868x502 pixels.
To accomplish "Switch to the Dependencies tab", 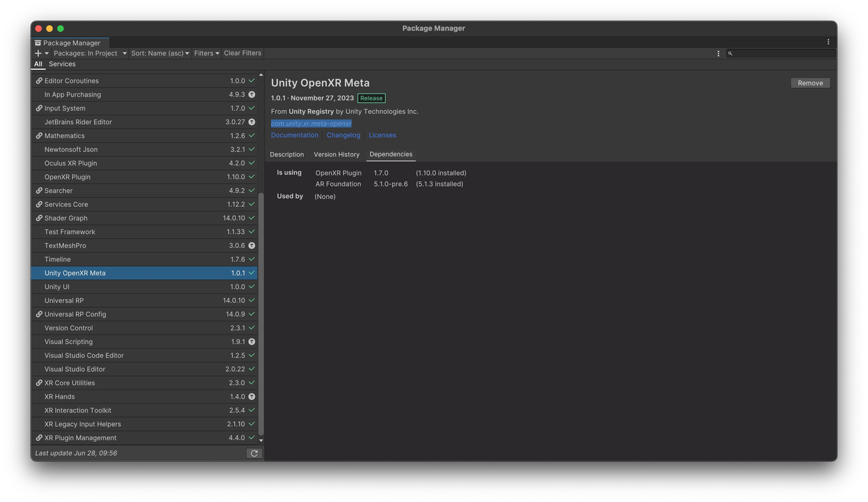I will pos(391,154).
